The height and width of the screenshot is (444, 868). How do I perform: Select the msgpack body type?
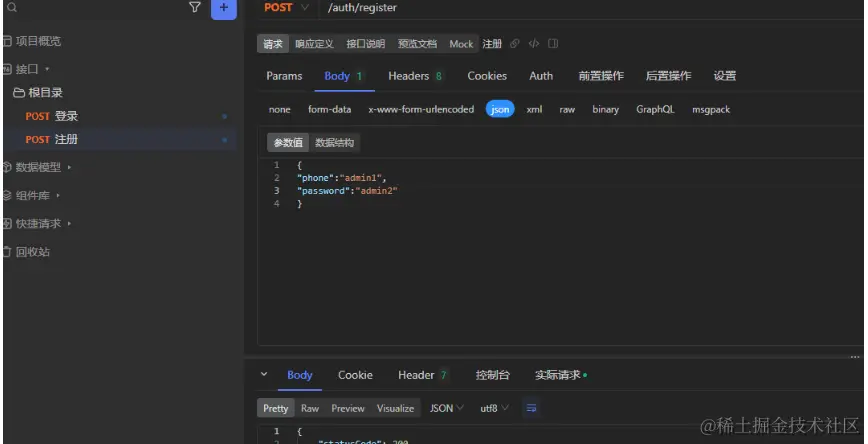[711, 110]
